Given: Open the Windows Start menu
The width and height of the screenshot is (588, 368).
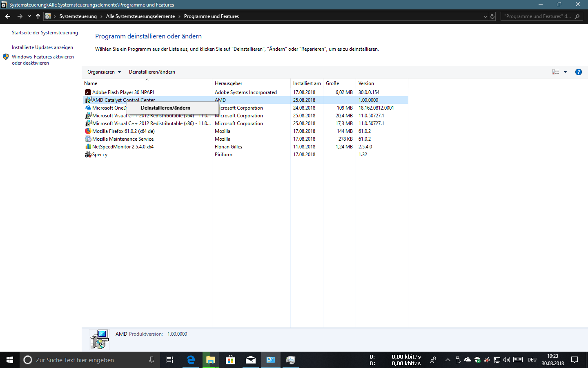Looking at the screenshot, I should [10, 360].
